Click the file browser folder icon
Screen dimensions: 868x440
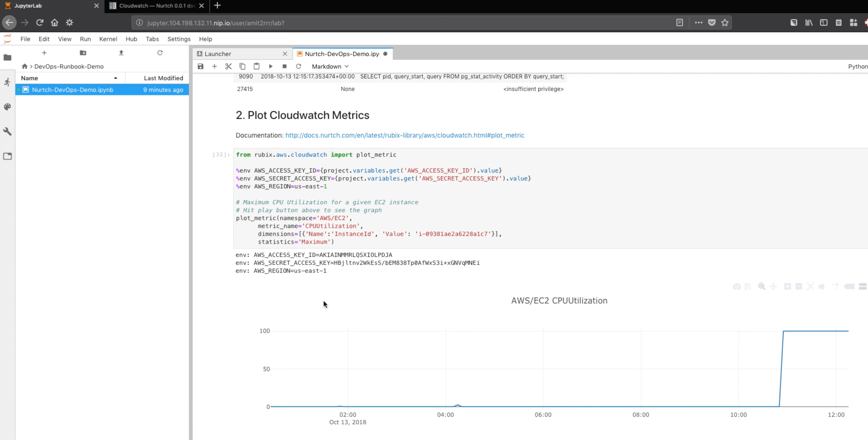pos(7,58)
